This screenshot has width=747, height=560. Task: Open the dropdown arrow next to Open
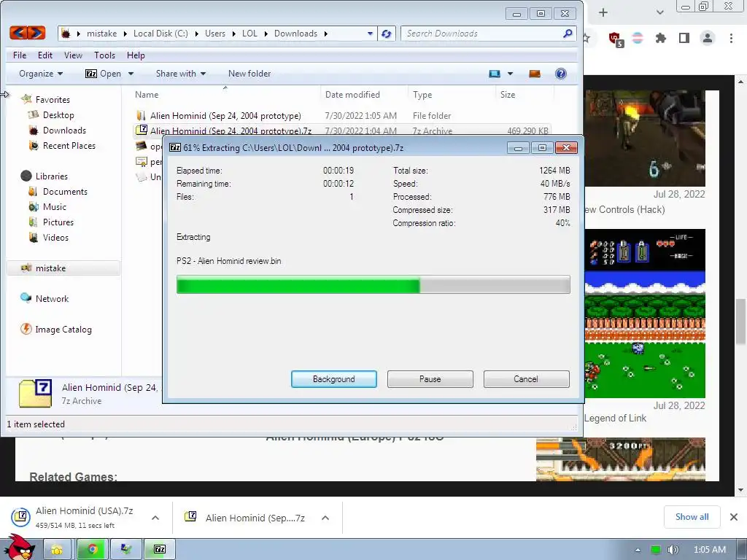point(131,74)
